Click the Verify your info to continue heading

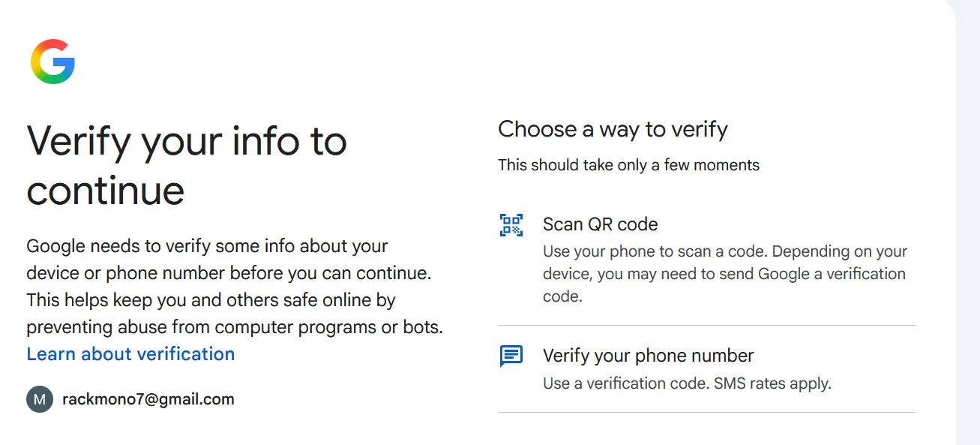(187, 165)
